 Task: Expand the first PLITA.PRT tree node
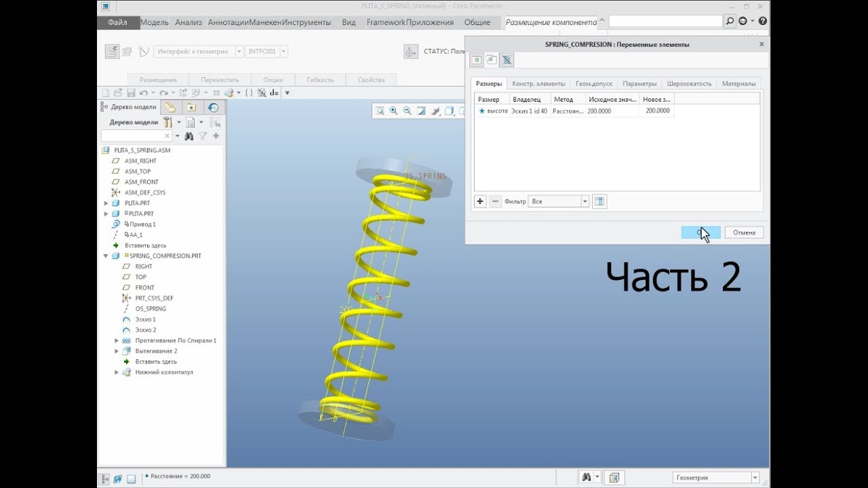(x=106, y=203)
